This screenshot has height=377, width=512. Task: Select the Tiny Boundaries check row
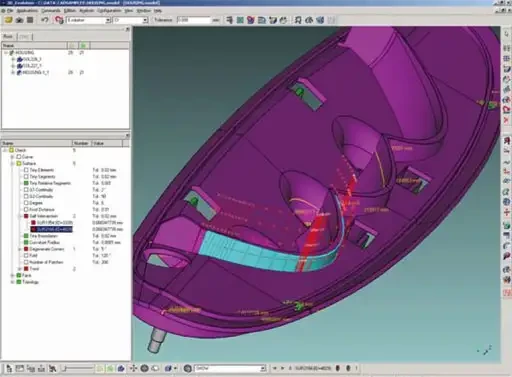point(41,236)
